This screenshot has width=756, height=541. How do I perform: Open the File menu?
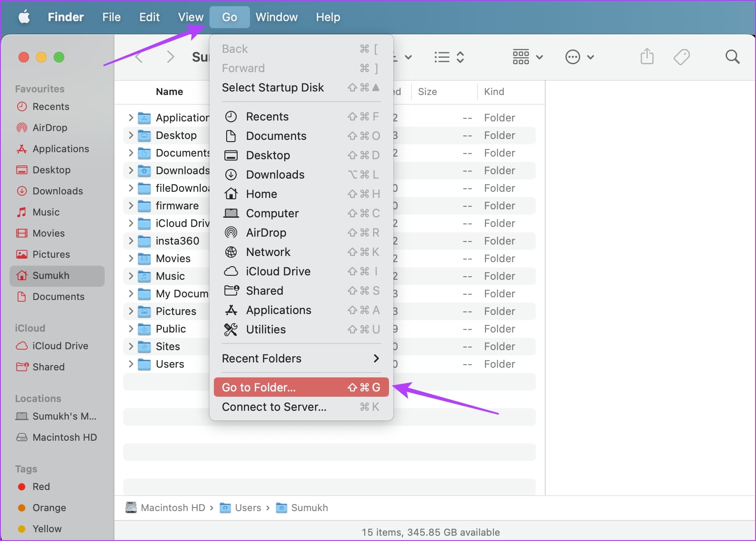coord(111,17)
